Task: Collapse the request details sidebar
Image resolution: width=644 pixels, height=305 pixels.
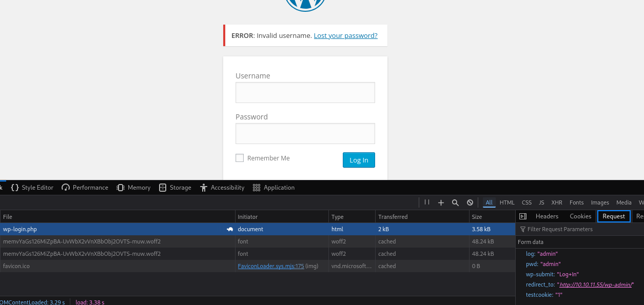Action: pyautogui.click(x=523, y=216)
